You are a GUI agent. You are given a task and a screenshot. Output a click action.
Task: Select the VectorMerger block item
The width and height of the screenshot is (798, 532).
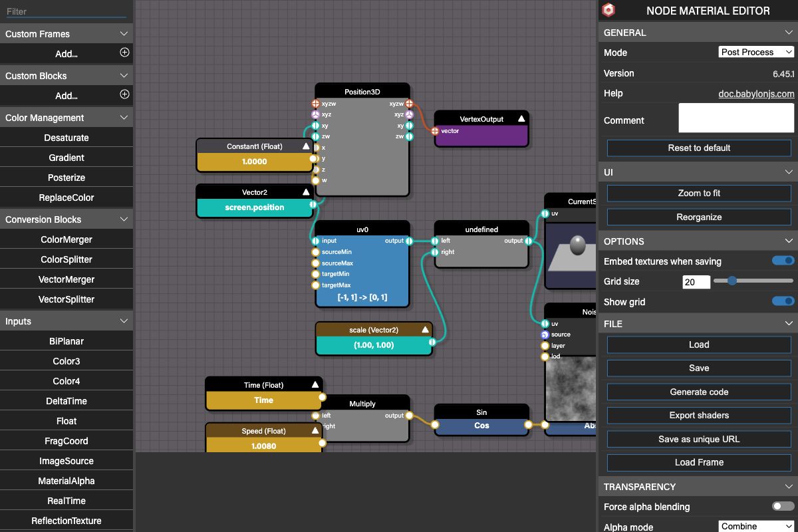[x=66, y=279]
